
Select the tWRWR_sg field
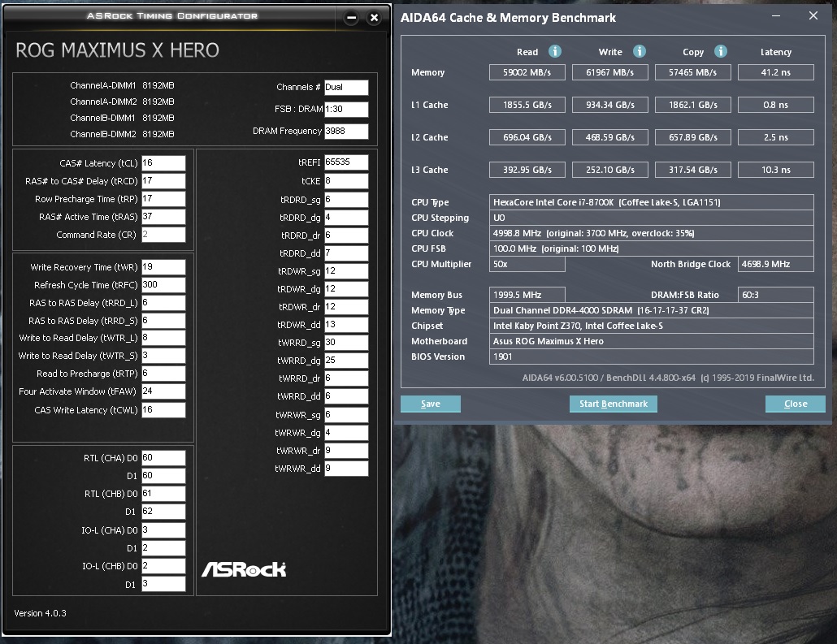pyautogui.click(x=346, y=414)
